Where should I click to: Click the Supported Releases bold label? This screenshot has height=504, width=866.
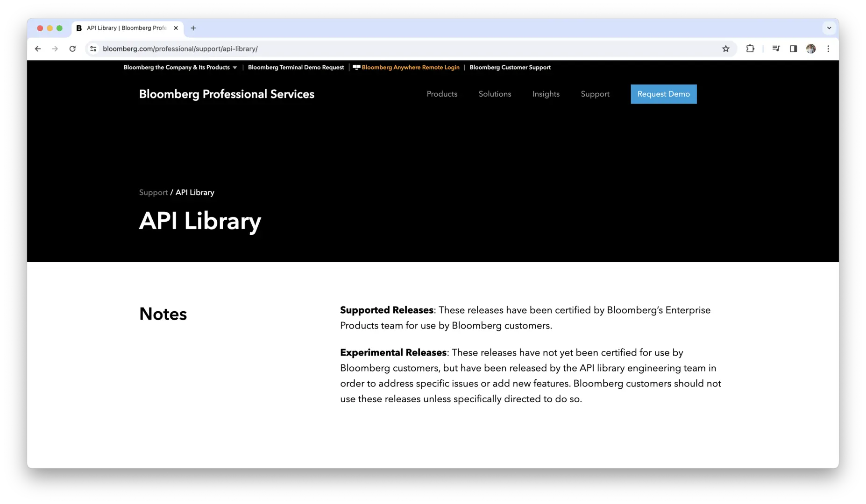[387, 310]
